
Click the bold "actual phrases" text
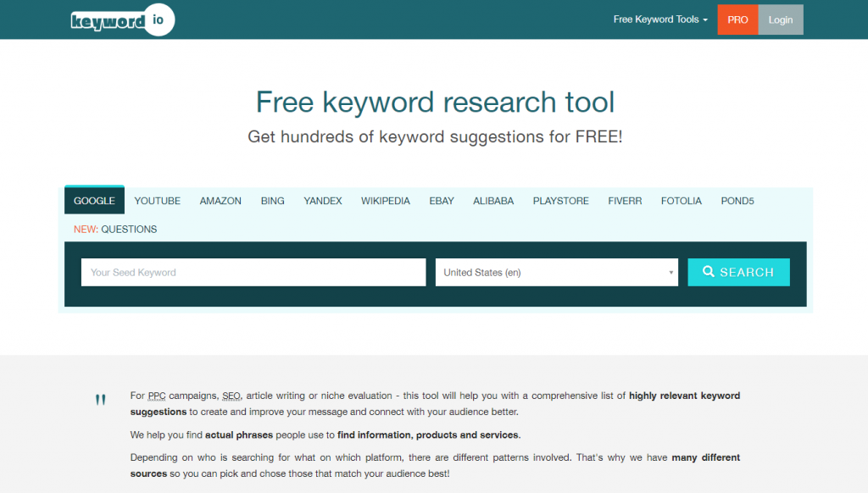[x=239, y=435]
